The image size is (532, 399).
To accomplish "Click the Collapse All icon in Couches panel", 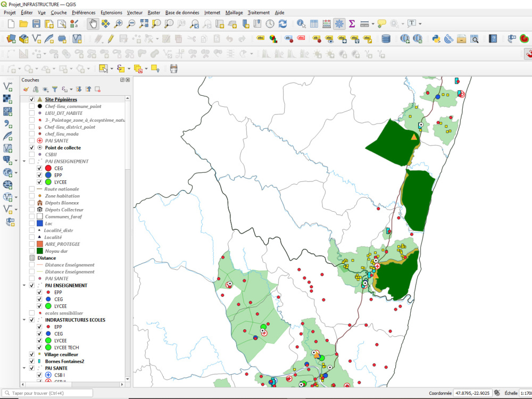I will [88, 89].
